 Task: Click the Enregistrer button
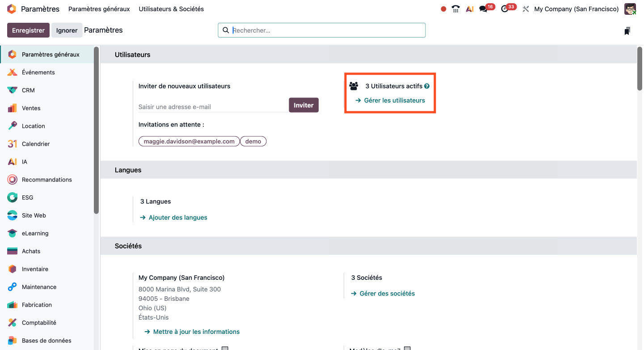(x=28, y=30)
